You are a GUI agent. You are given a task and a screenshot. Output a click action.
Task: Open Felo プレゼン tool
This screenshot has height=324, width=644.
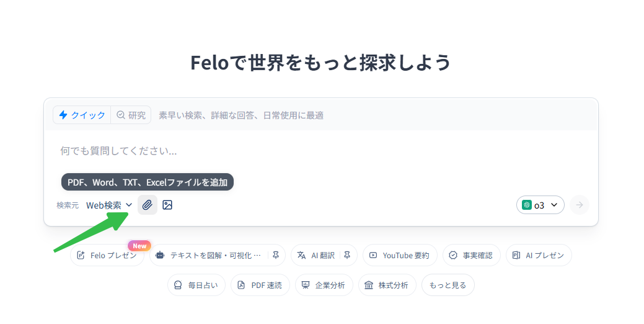pyautogui.click(x=107, y=255)
